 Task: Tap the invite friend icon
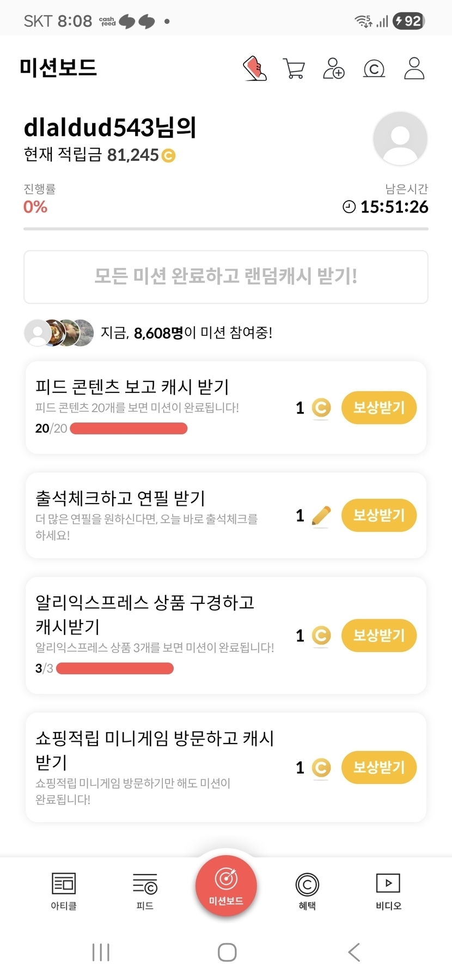click(334, 69)
